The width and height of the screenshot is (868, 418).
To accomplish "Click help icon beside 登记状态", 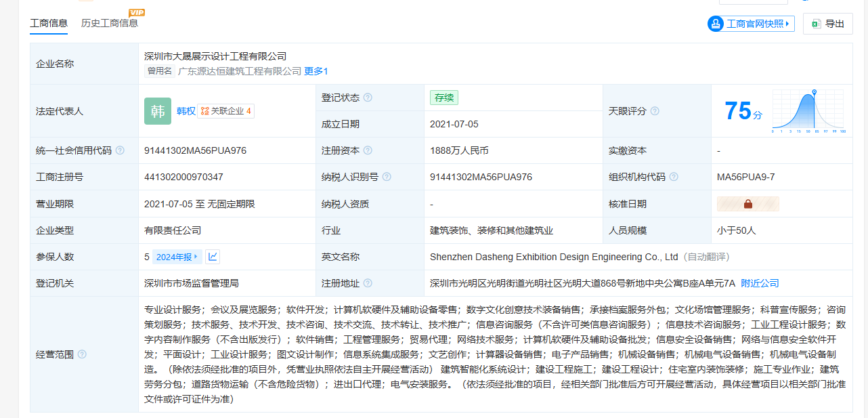I will (368, 98).
